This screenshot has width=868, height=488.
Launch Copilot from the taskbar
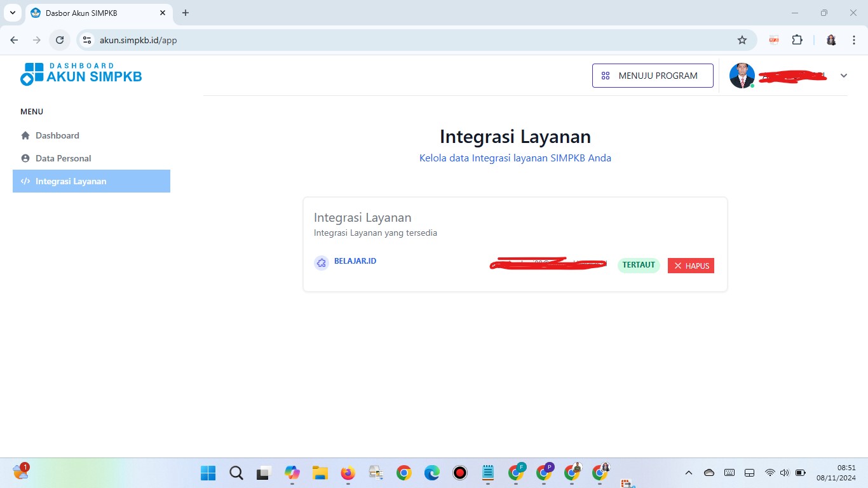click(292, 473)
